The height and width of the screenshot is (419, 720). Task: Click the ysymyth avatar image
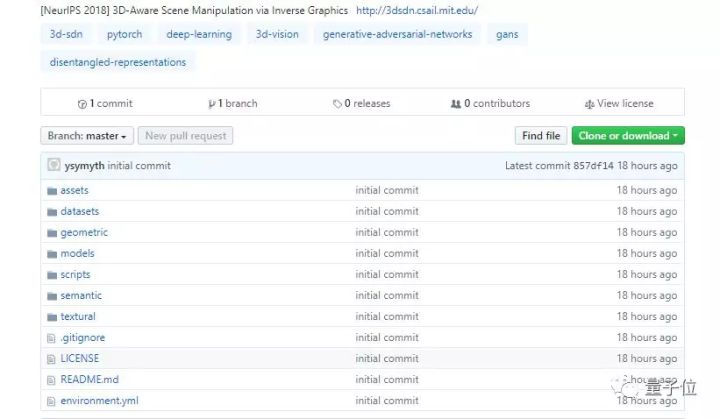tap(55, 166)
